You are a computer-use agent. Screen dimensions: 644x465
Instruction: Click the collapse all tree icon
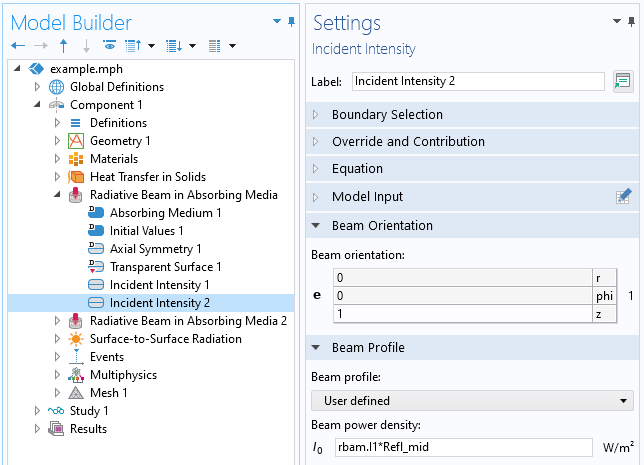tap(132, 45)
